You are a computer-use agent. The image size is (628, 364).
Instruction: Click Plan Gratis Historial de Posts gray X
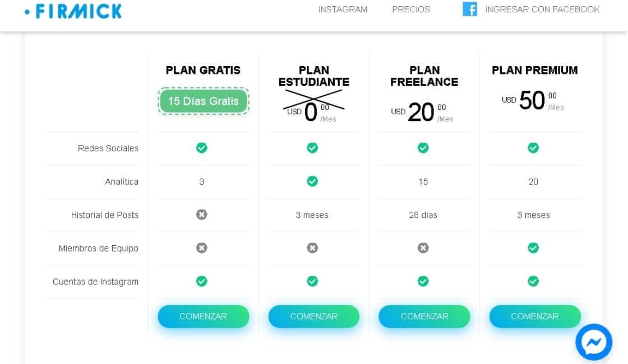click(202, 214)
